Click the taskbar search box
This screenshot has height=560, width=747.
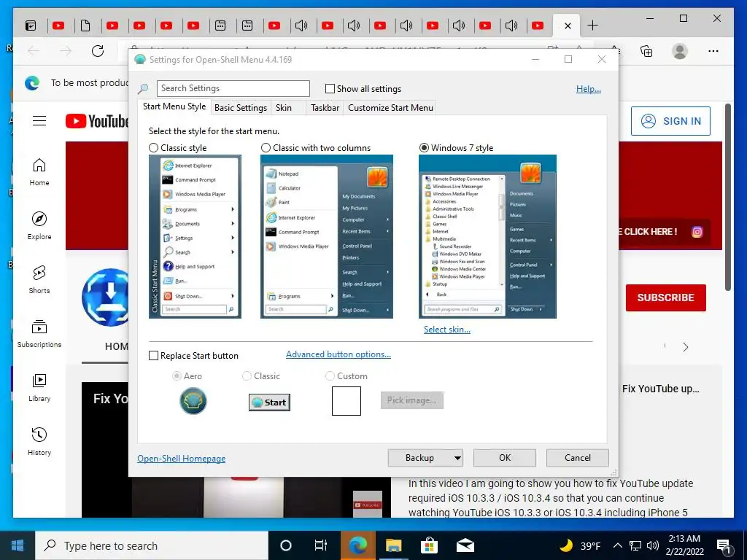[x=152, y=545]
